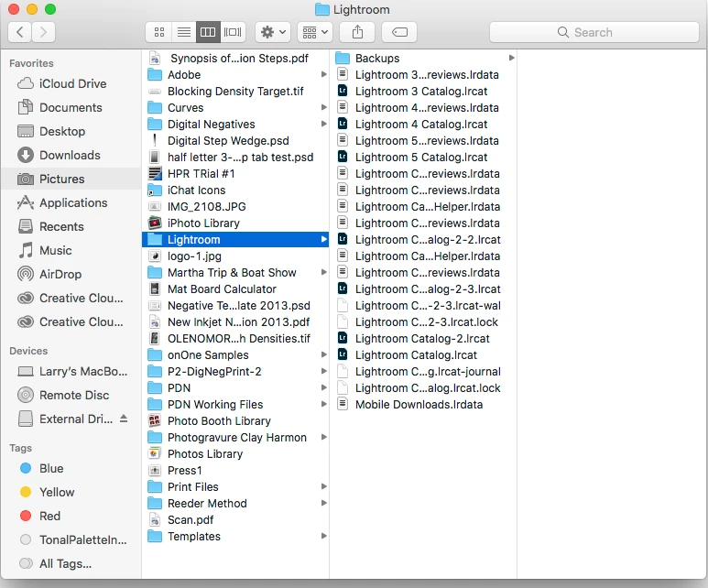Viewport: 708px width, 588px height.
Task: Select Remote Disc device
Action: click(x=71, y=395)
